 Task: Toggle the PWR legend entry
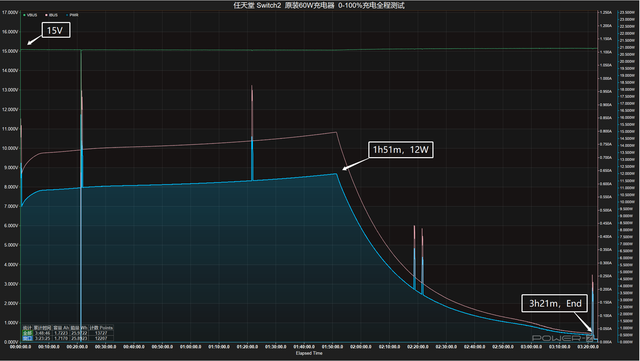click(72, 15)
